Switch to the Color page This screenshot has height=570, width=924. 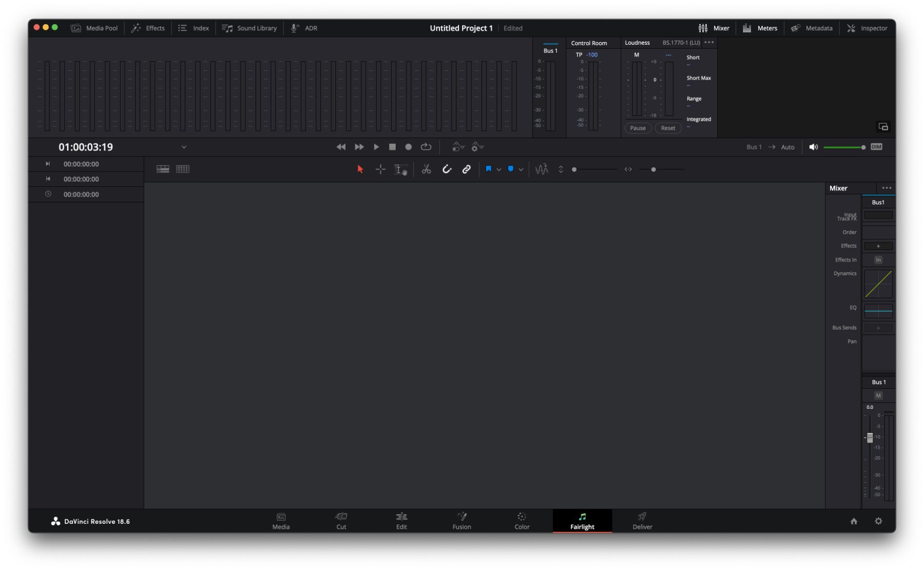pyautogui.click(x=522, y=521)
